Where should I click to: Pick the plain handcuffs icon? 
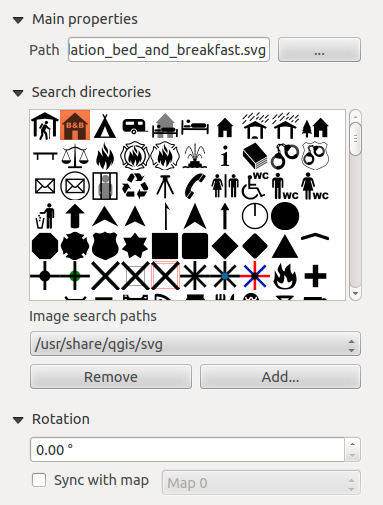[285, 156]
